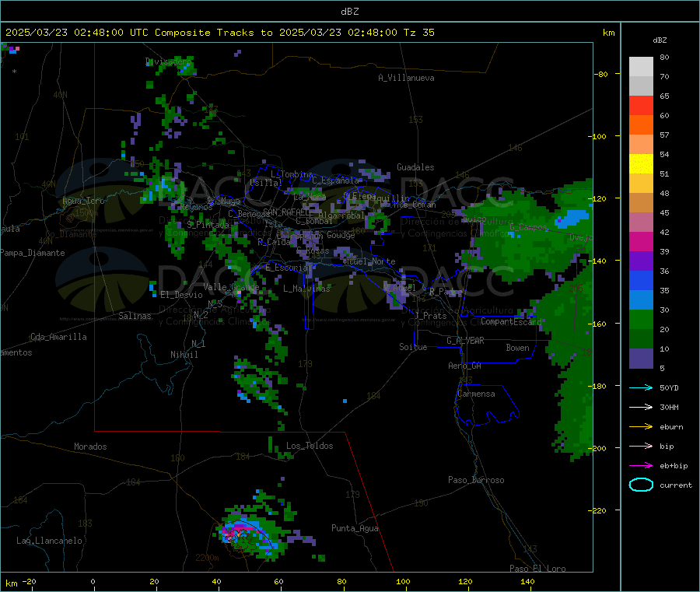
Task: Click the Agua_Toro map label
Action: pyautogui.click(x=83, y=201)
